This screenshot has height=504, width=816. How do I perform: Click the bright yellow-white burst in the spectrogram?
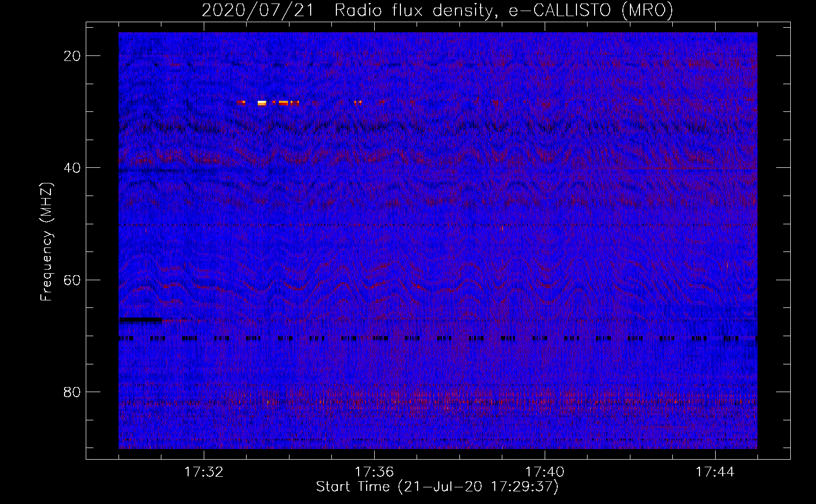point(262,103)
